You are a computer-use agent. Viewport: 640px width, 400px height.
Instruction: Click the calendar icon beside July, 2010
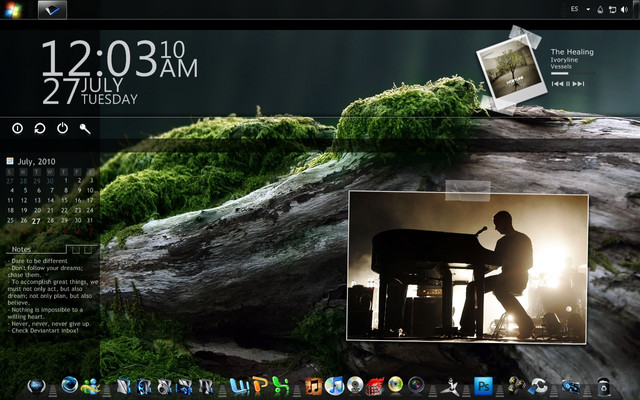10,161
